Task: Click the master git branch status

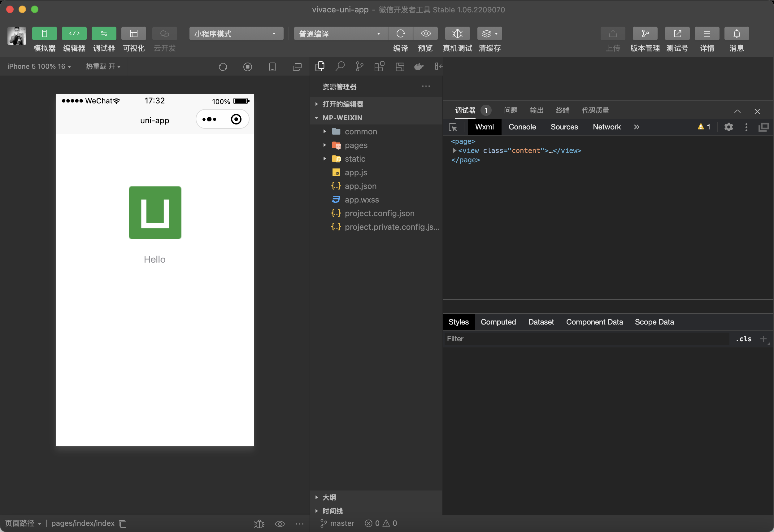Action: (337, 523)
